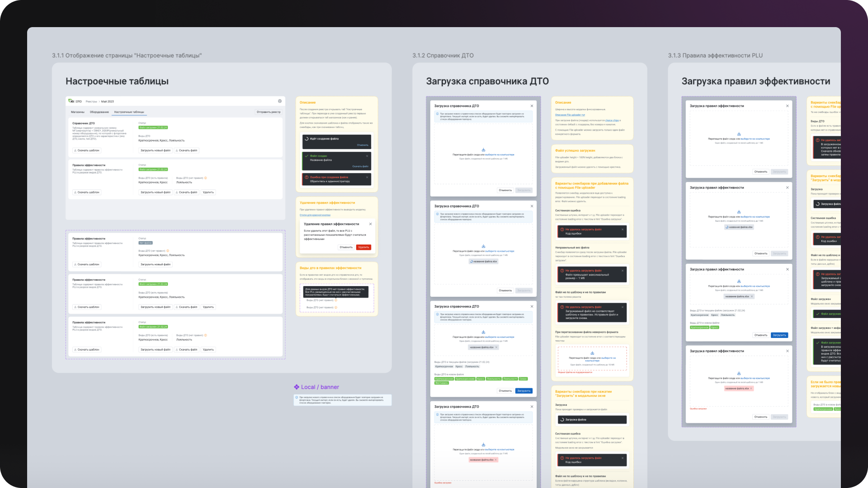Select section label 3.1.2 Справочник ДТО
The width and height of the screenshot is (868, 488).
pyautogui.click(x=443, y=56)
